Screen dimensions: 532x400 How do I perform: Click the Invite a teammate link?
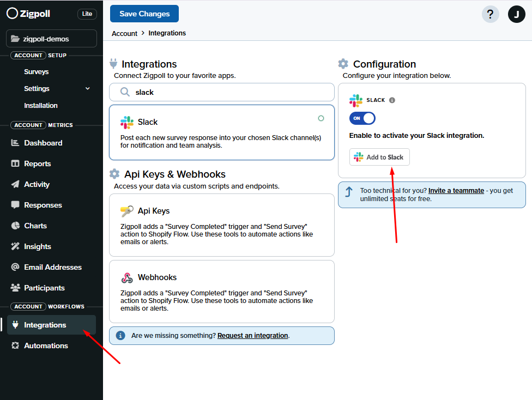[x=456, y=191]
